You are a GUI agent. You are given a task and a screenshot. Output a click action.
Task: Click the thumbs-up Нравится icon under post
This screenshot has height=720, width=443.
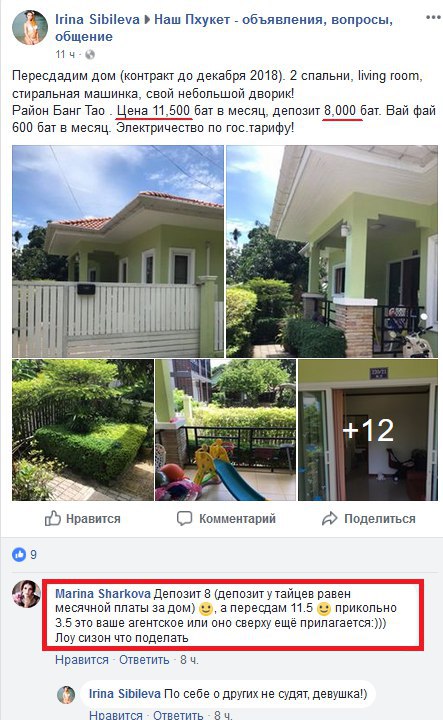tap(53, 518)
